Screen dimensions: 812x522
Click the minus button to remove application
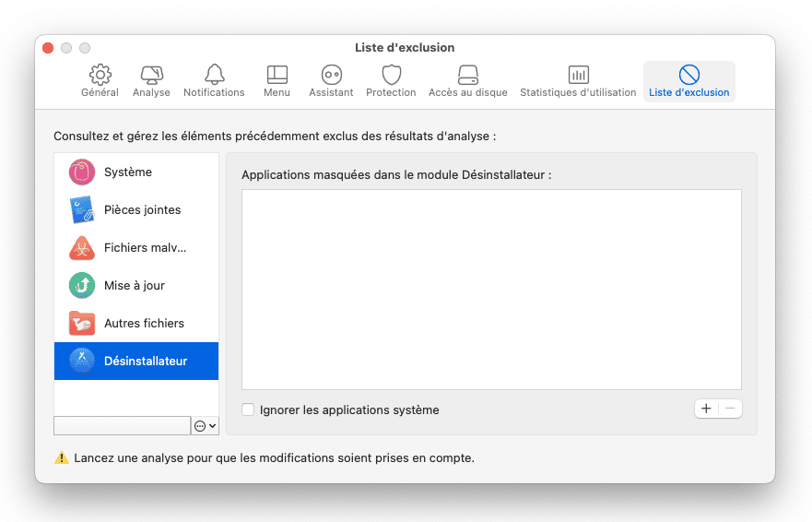click(730, 409)
